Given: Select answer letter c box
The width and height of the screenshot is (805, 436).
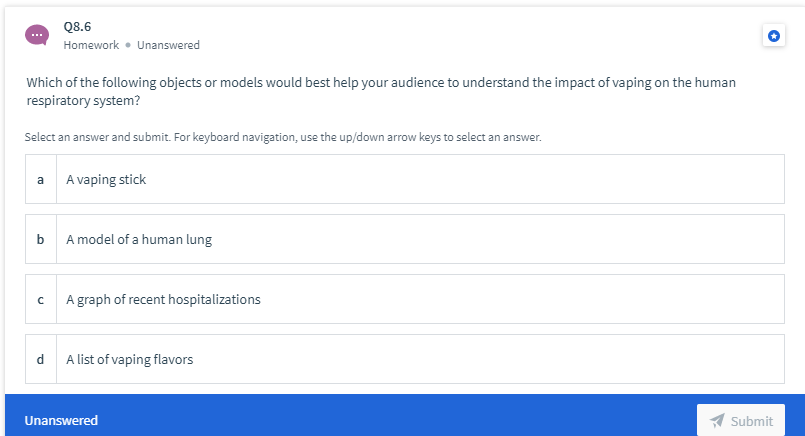Looking at the screenshot, I should [x=41, y=299].
